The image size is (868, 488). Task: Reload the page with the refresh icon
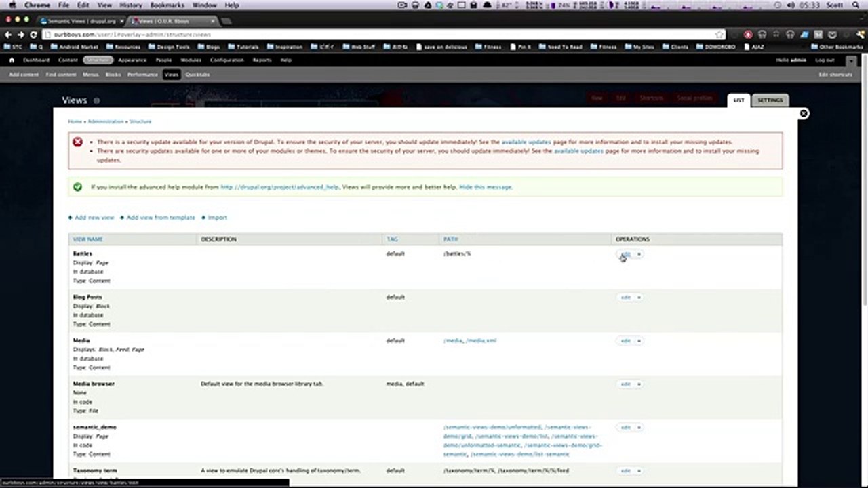33,35
